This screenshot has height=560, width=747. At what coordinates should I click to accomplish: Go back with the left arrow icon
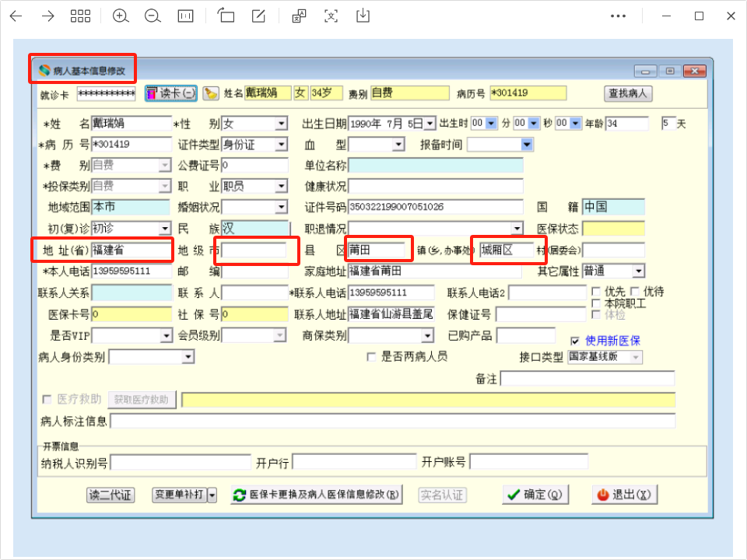point(16,16)
